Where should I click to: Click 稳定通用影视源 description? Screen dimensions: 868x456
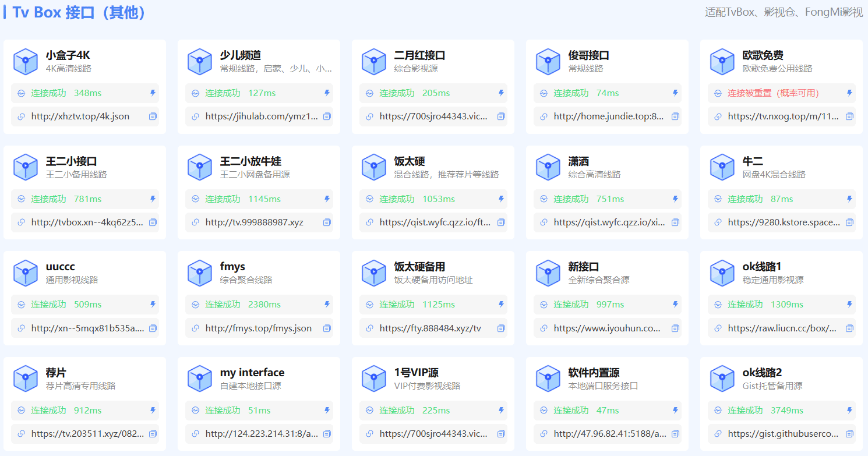click(773, 280)
